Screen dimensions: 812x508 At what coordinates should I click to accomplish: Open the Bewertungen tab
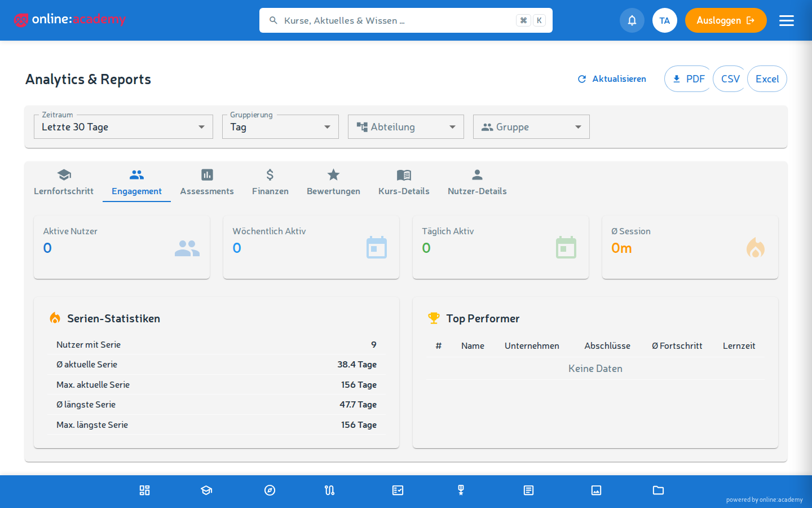333,182
